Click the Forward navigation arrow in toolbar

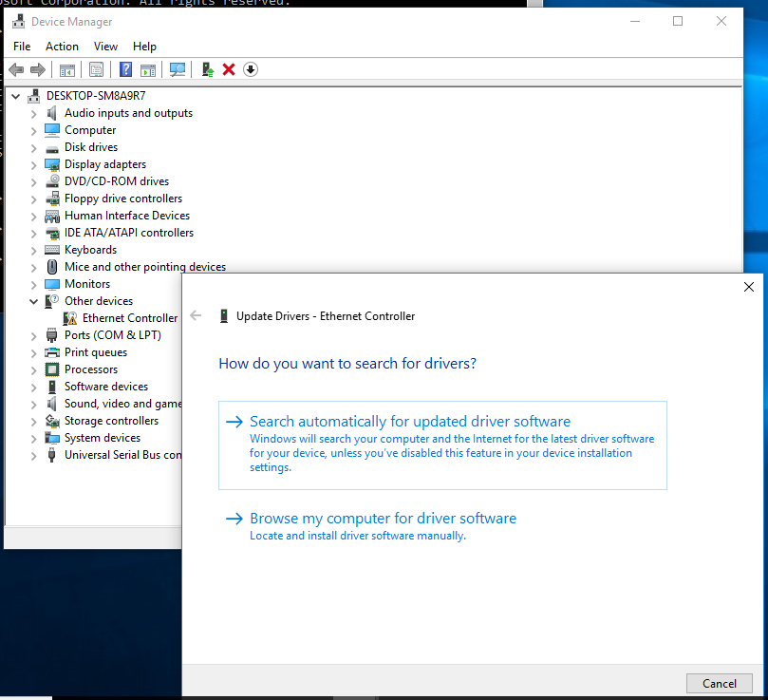[x=37, y=69]
